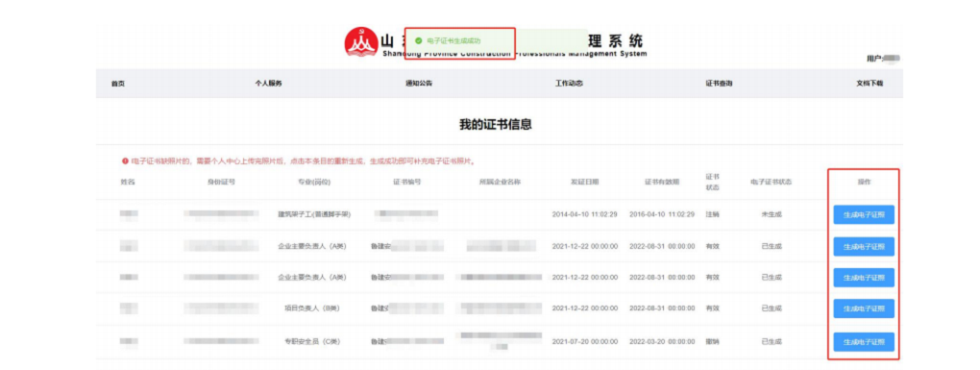
Task: Select the 建筑架子工(普通脚手架) cell
Action: pyautogui.click(x=314, y=214)
